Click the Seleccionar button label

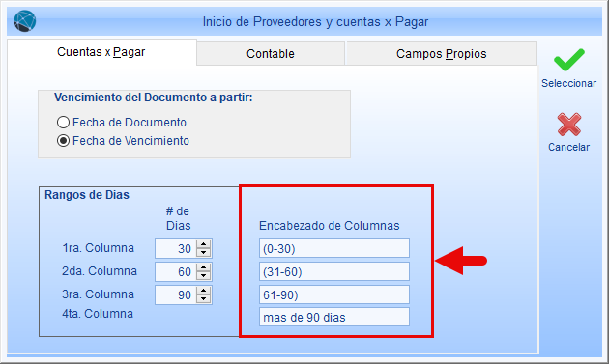[569, 83]
